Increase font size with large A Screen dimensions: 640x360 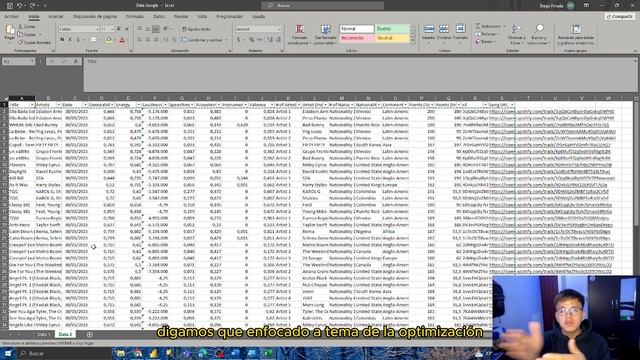point(118,29)
